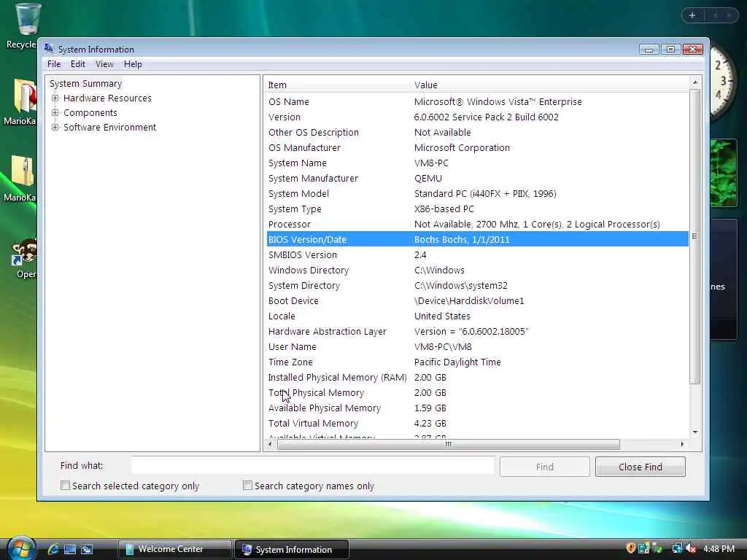
Task: Select the Available Physical Memory row
Action: coord(477,408)
